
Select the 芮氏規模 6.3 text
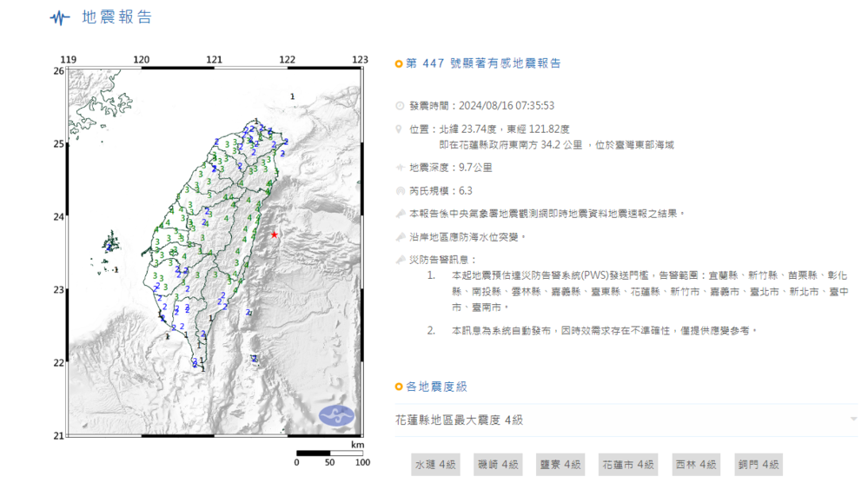[x=441, y=191]
